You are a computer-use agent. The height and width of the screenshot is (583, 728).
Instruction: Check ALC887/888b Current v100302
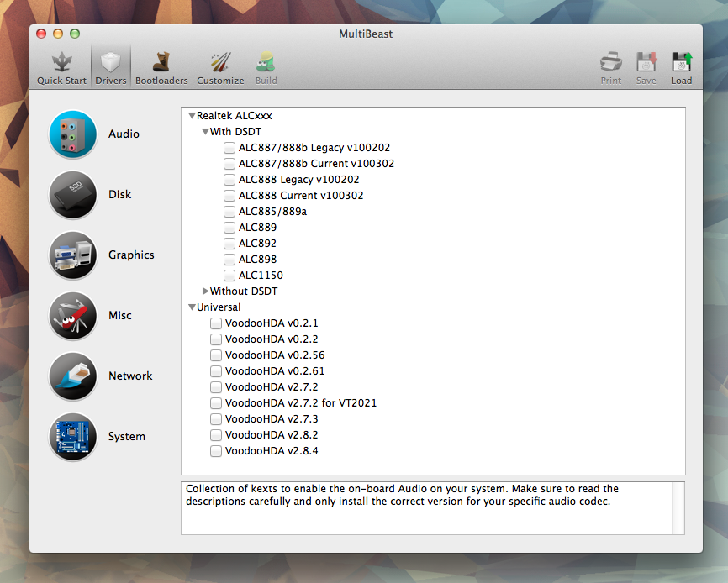pos(229,164)
